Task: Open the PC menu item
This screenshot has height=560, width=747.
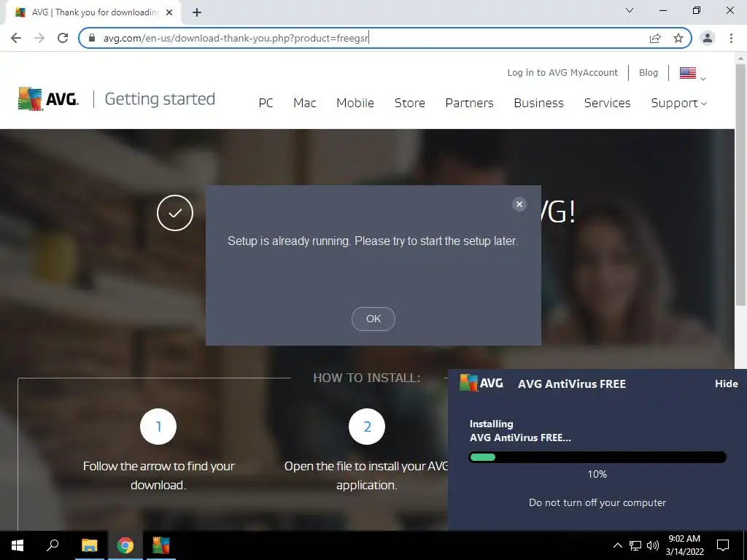Action: coord(266,103)
